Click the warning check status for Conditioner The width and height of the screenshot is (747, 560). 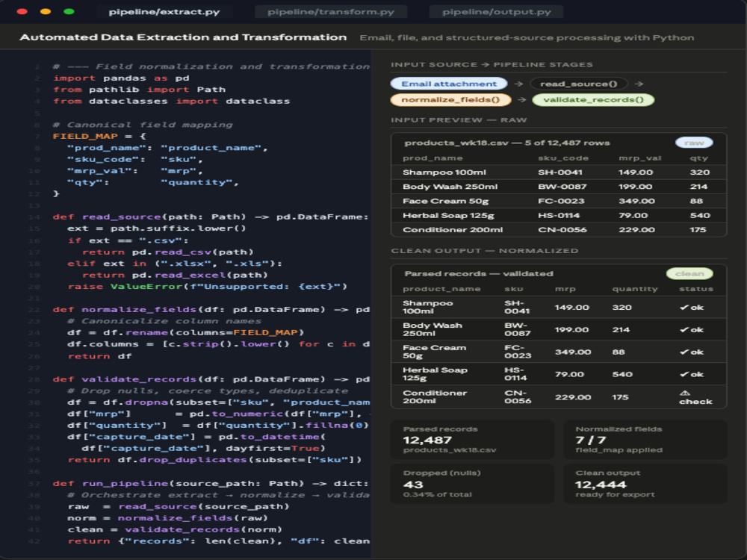(695, 397)
